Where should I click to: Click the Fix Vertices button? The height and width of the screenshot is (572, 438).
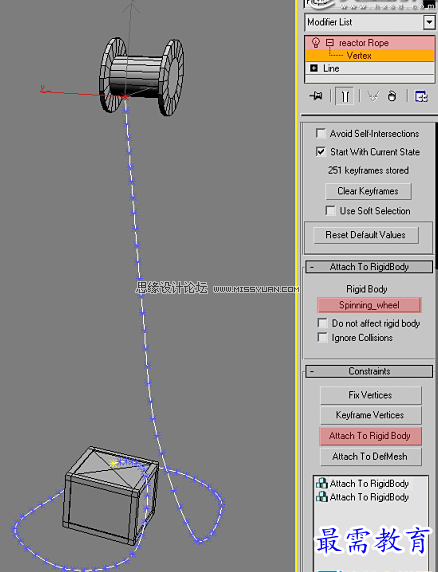[x=371, y=395]
